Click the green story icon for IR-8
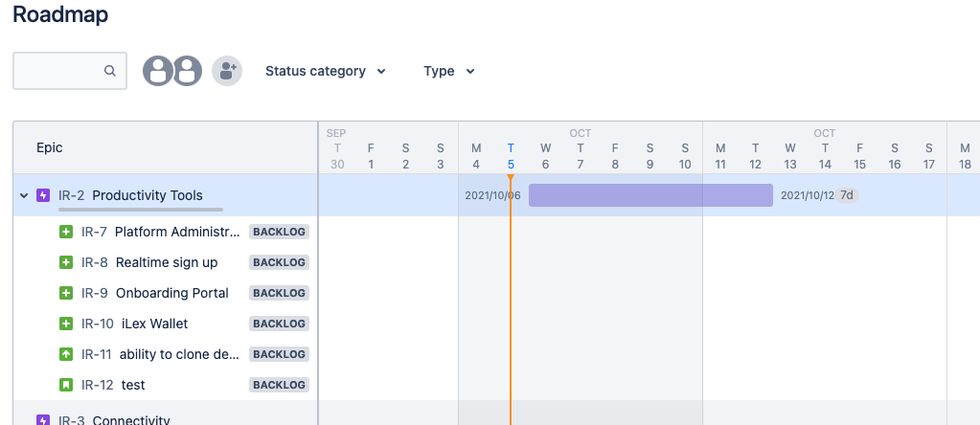The width and height of the screenshot is (980, 425). pyautogui.click(x=66, y=262)
